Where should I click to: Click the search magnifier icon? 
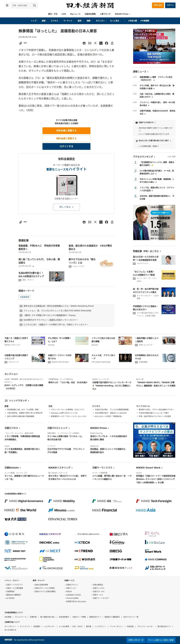34,5
